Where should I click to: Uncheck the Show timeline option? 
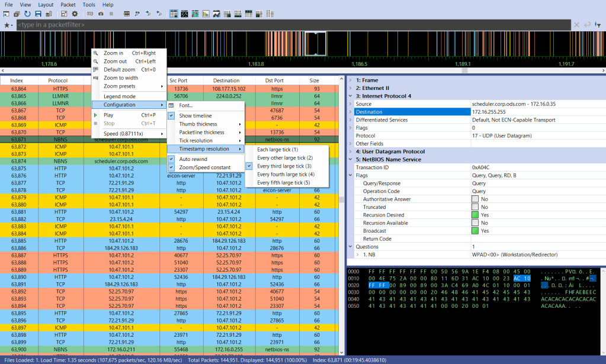coord(195,115)
